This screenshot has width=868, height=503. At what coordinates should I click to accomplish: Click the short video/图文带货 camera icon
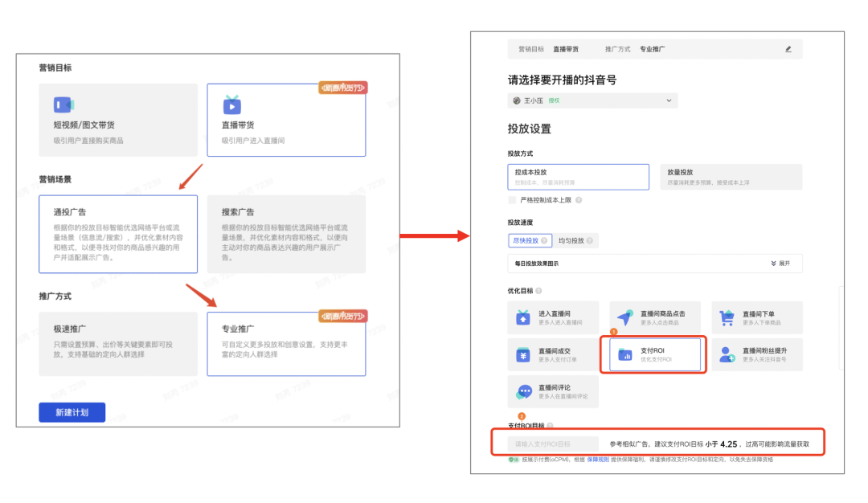pyautogui.click(x=63, y=104)
